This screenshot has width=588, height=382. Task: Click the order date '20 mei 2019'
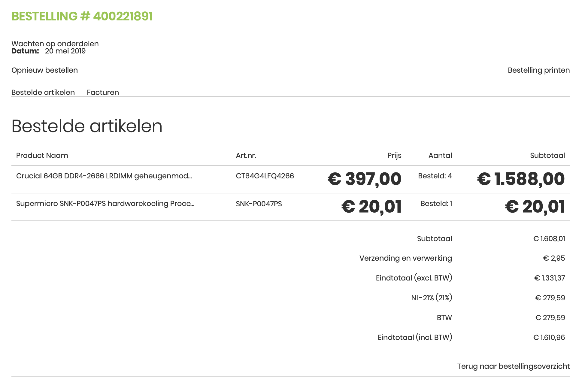point(65,51)
